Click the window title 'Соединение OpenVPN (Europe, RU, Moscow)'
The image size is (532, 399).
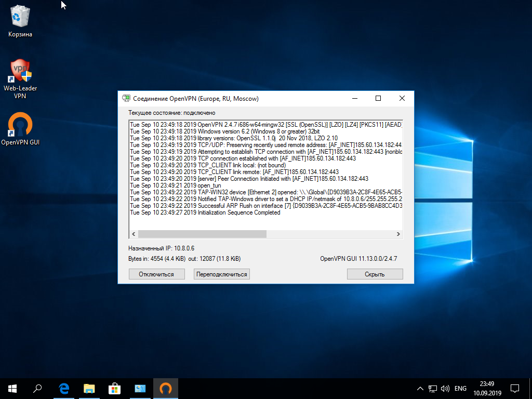196,99
